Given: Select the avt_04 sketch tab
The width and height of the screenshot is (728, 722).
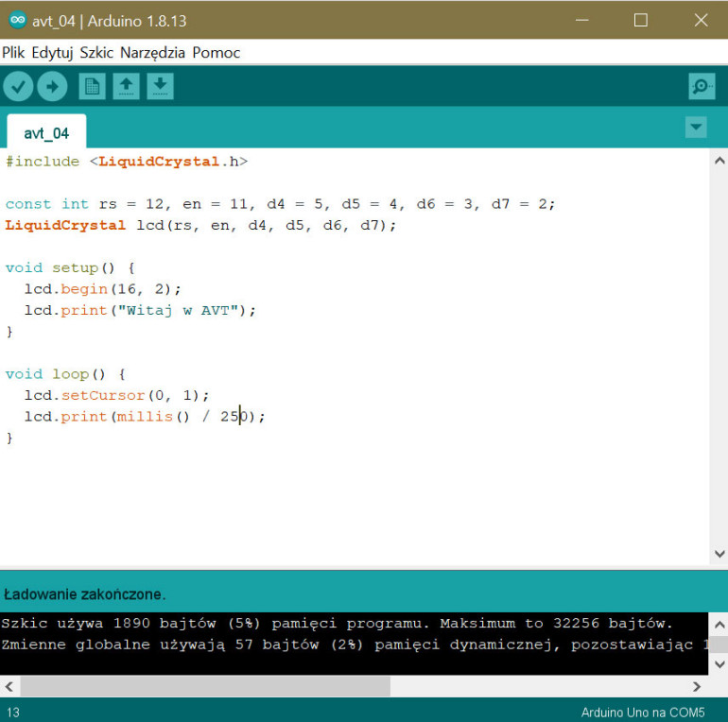Looking at the screenshot, I should pos(46,133).
